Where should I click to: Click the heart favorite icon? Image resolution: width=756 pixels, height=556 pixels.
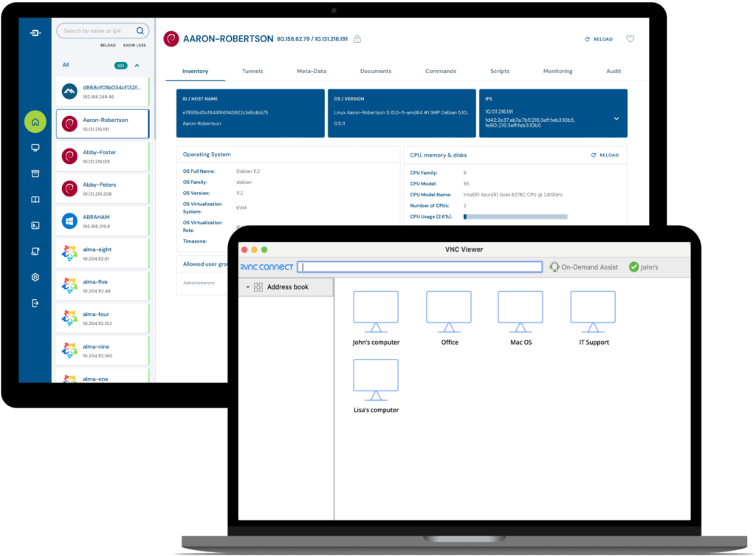point(630,39)
